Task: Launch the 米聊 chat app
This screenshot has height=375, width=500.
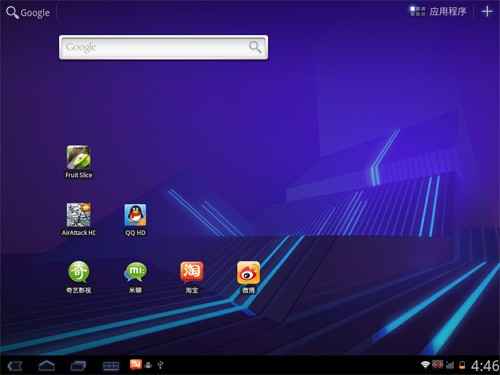Action: coord(135,277)
